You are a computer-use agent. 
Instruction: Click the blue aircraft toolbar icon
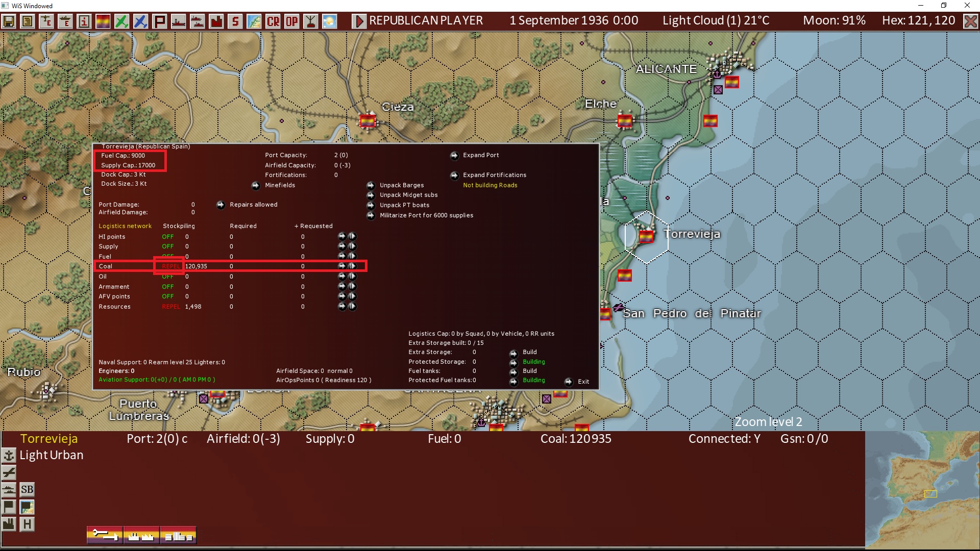point(140,21)
